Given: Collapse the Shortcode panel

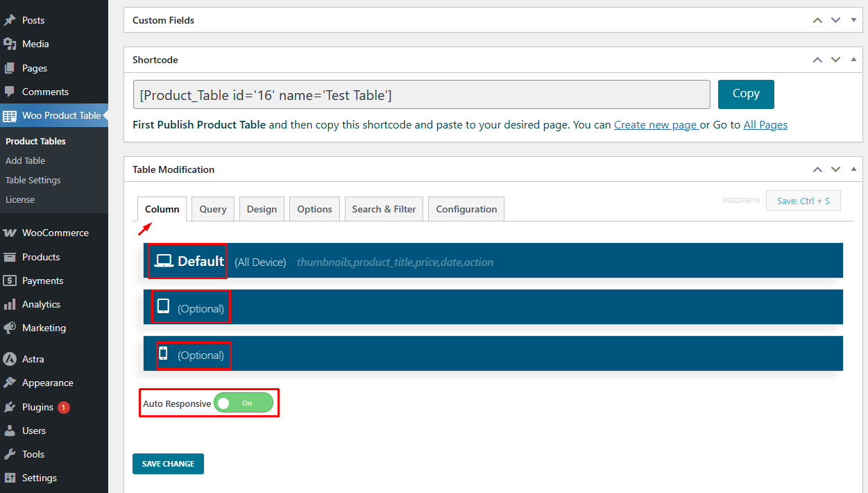Looking at the screenshot, I should coord(853,60).
